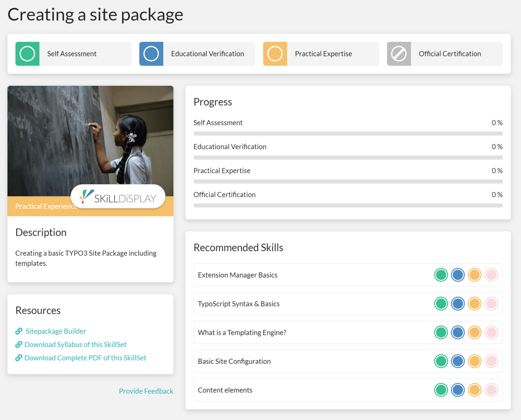Toggle orange practical circle for Basic Site Configuration
This screenshot has width=521, height=420.
475,361
